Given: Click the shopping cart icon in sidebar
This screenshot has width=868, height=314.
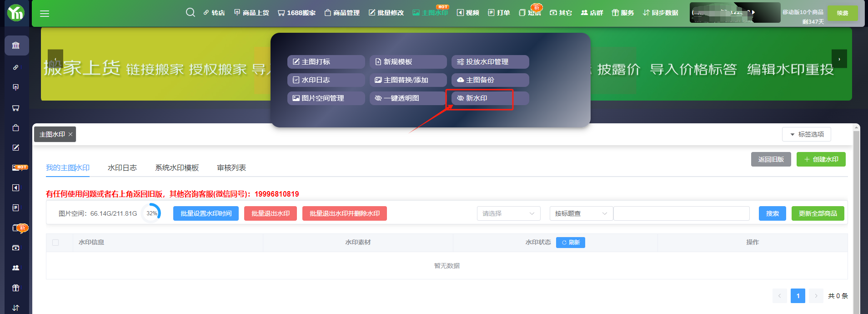Looking at the screenshot, I should coord(16,108).
